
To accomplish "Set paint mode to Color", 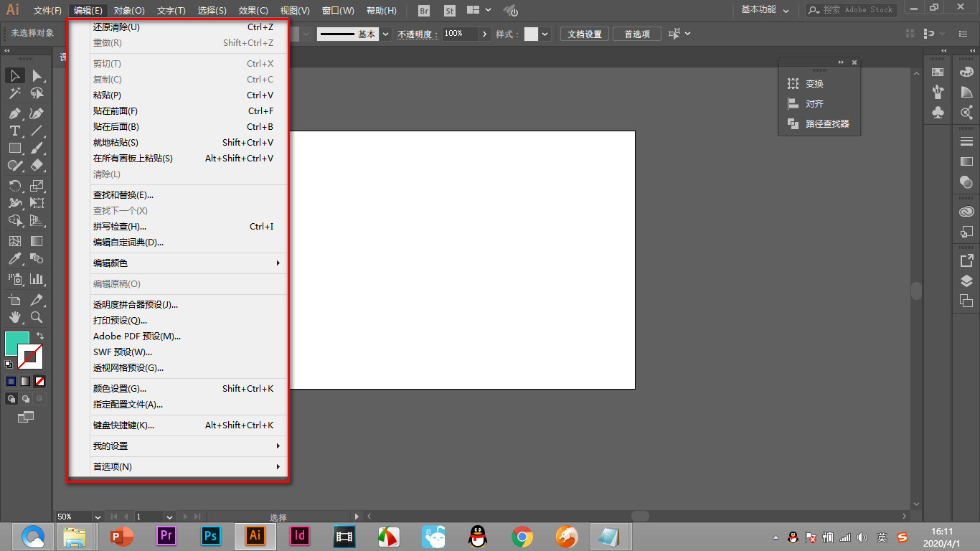I will (x=11, y=382).
